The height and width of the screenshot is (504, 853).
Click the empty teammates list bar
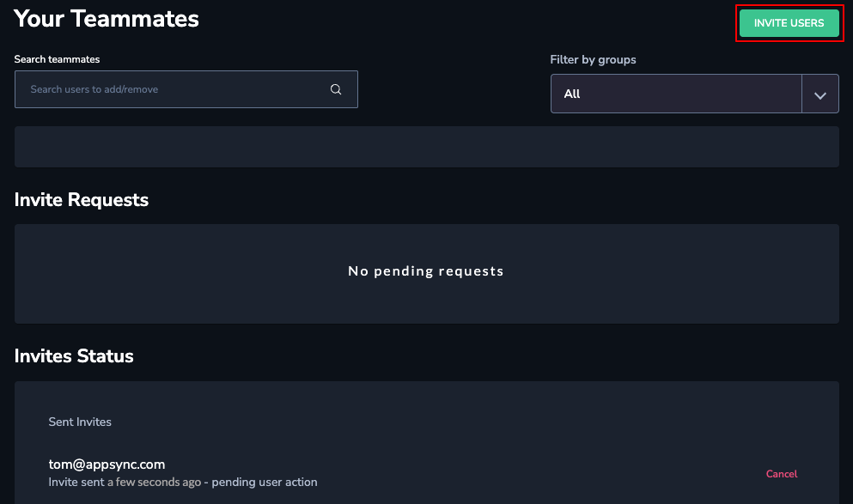pyautogui.click(x=426, y=147)
